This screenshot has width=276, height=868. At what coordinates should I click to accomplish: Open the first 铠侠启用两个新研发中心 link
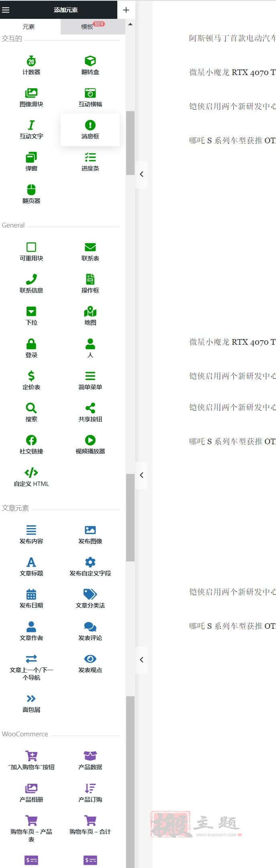pos(232,106)
